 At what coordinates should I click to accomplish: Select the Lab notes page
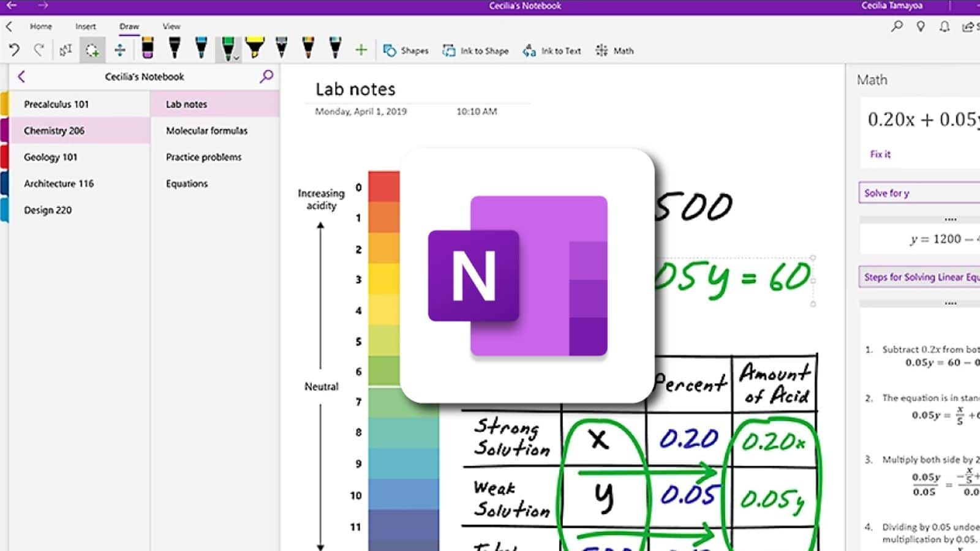[x=215, y=104]
